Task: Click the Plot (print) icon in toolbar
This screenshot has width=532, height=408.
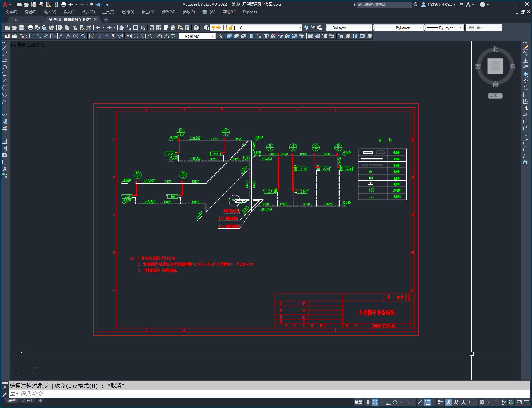Action: pyautogui.click(x=30, y=28)
